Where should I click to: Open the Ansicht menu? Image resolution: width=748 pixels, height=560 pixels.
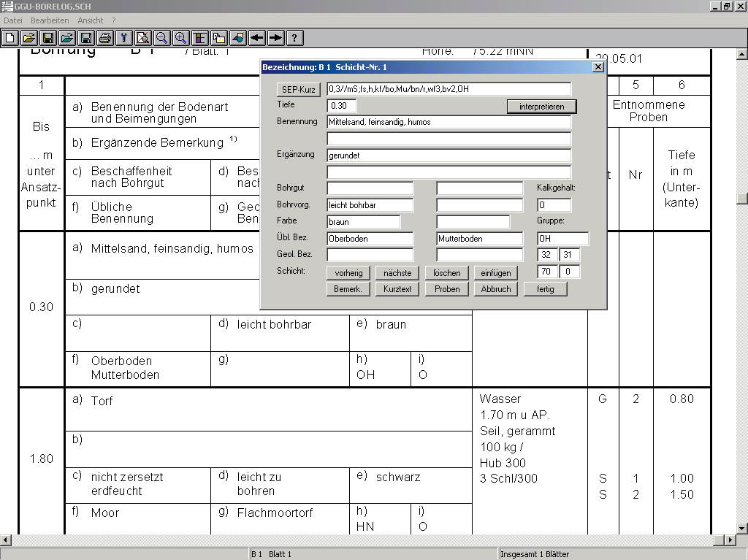(90, 20)
